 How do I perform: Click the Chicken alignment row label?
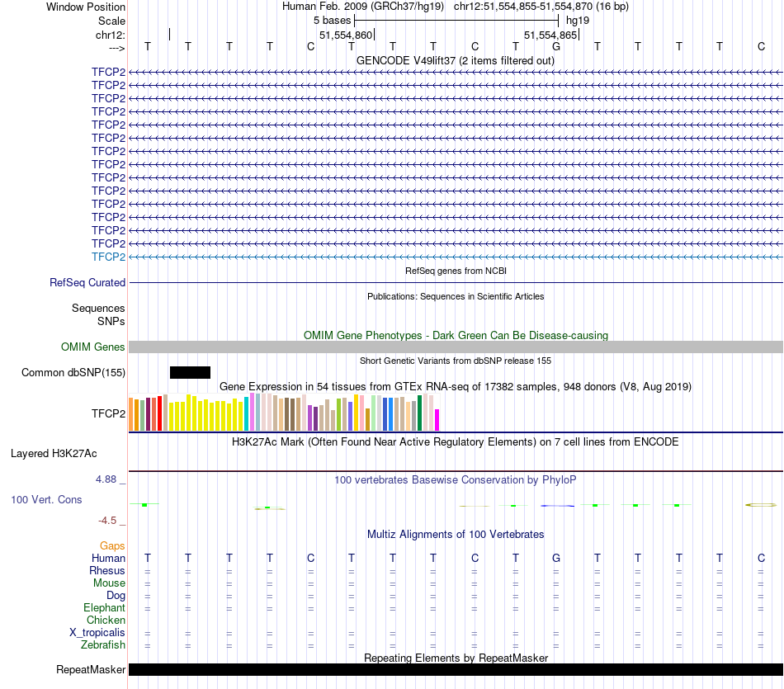click(x=106, y=620)
